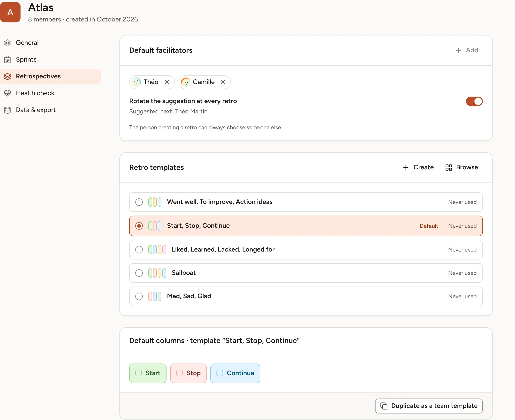The width and height of the screenshot is (515, 420).
Task: Click column color bars for Went well template
Action: tap(155, 202)
